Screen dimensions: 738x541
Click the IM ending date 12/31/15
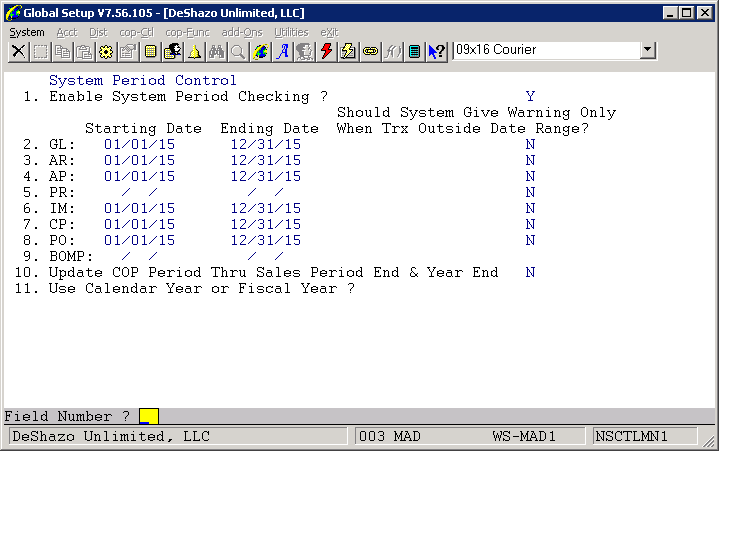[265, 209]
